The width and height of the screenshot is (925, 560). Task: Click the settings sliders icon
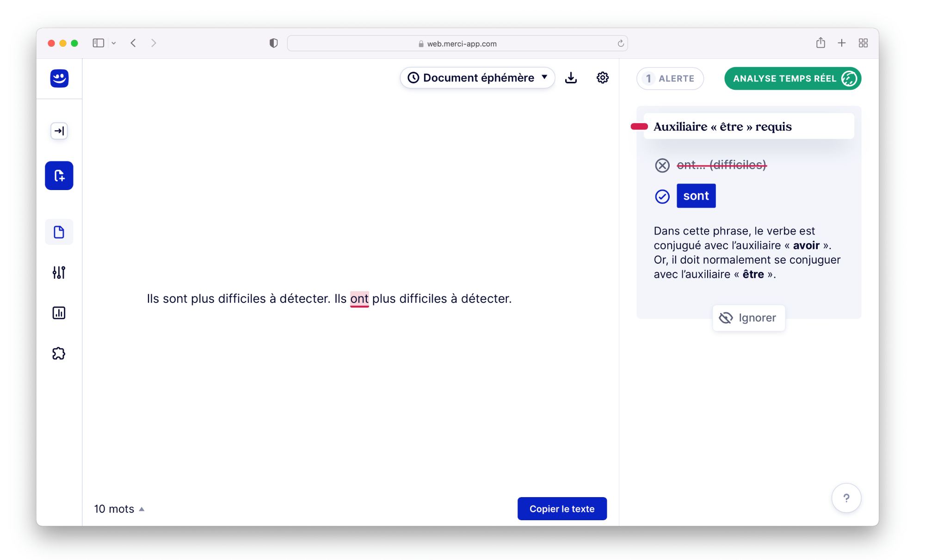[x=60, y=272]
